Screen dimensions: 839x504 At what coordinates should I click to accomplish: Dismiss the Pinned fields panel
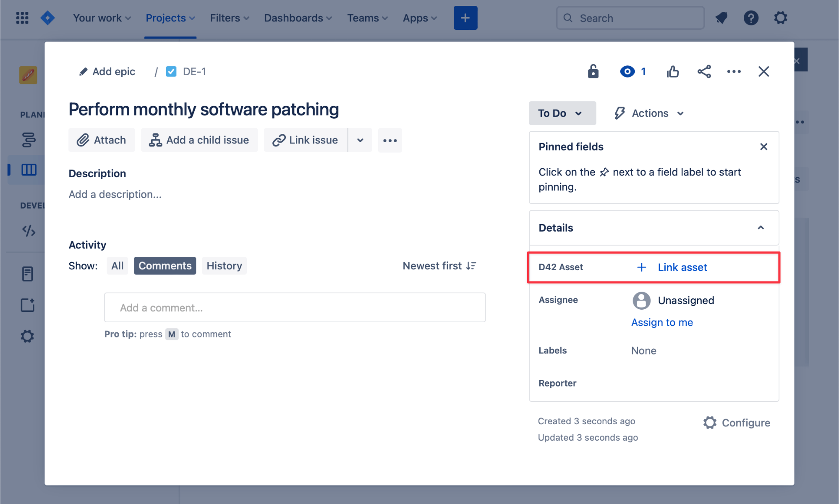click(763, 146)
